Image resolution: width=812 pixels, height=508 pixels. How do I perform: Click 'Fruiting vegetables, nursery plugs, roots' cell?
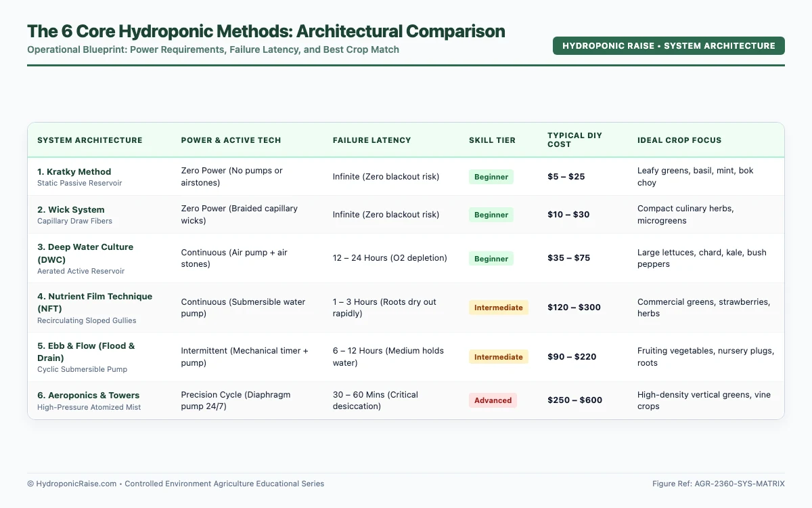tap(706, 357)
